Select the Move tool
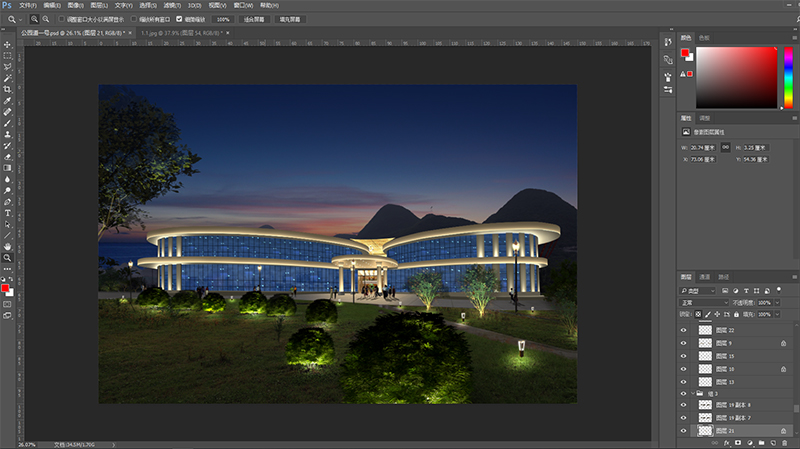This screenshot has width=800, height=449. coord(7,44)
